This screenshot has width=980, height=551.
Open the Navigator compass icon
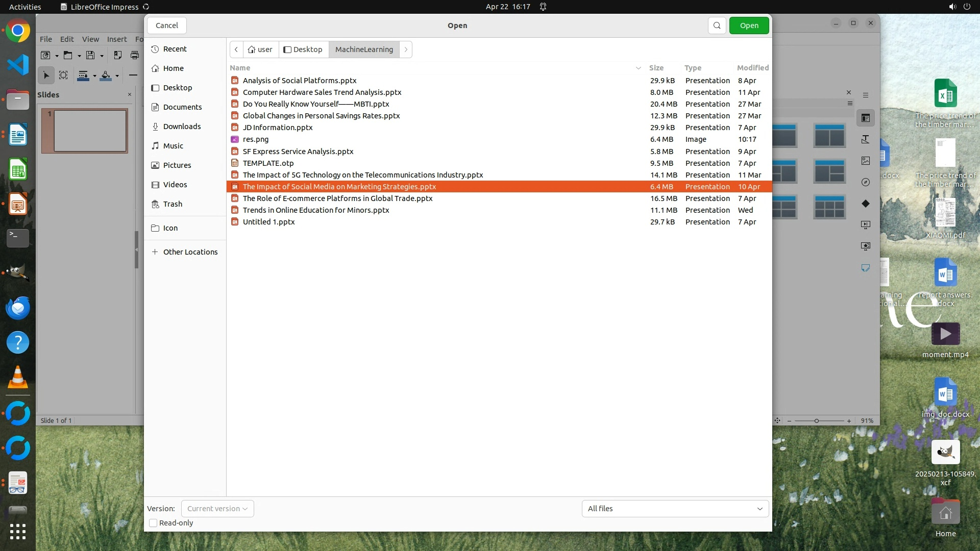(866, 182)
